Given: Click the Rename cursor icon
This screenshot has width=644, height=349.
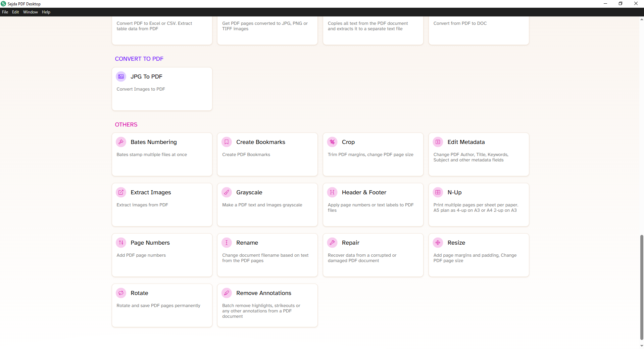Looking at the screenshot, I should coord(227,243).
